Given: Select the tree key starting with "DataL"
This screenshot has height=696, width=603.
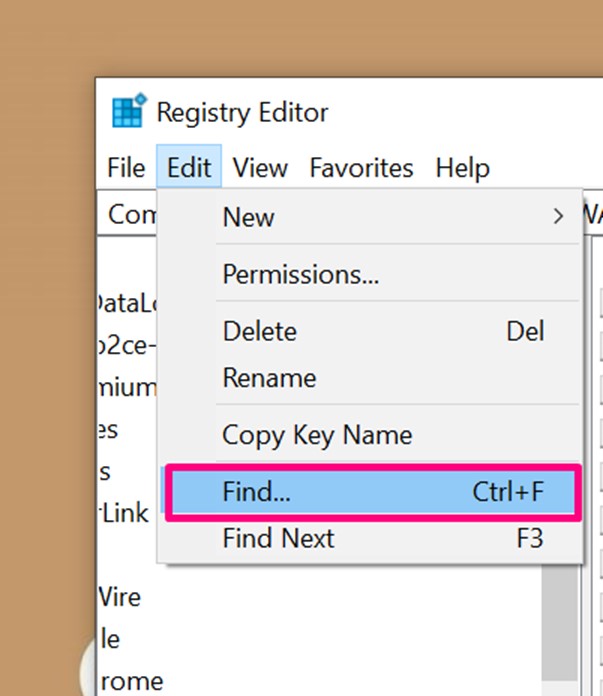Looking at the screenshot, I should tap(125, 303).
